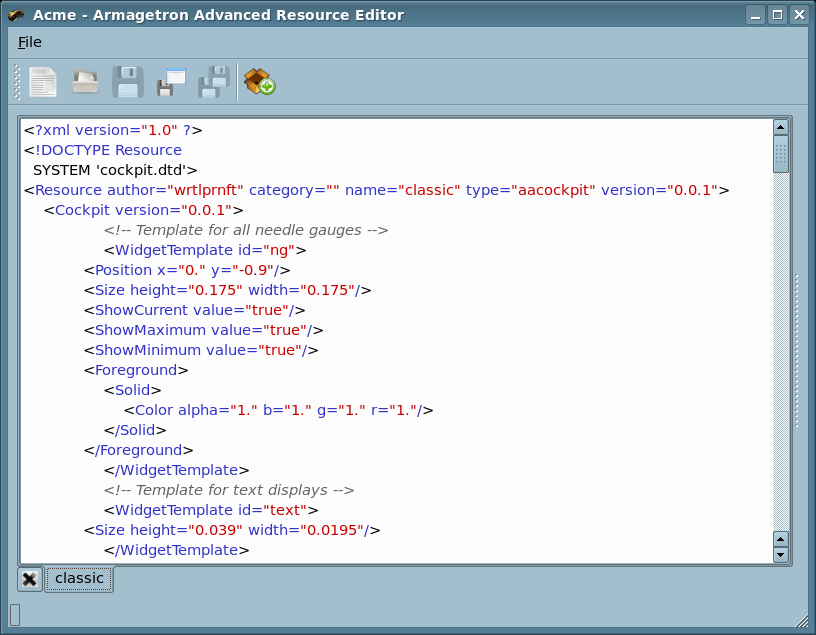Click the scrollbar thumb in the editor

click(781, 154)
